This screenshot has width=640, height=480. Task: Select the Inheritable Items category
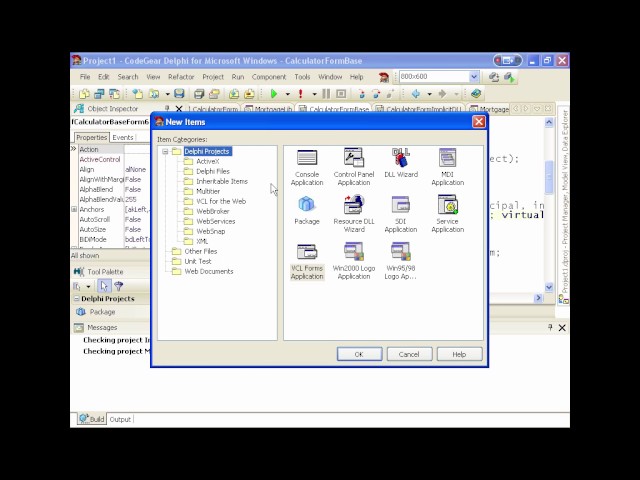pos(222,181)
